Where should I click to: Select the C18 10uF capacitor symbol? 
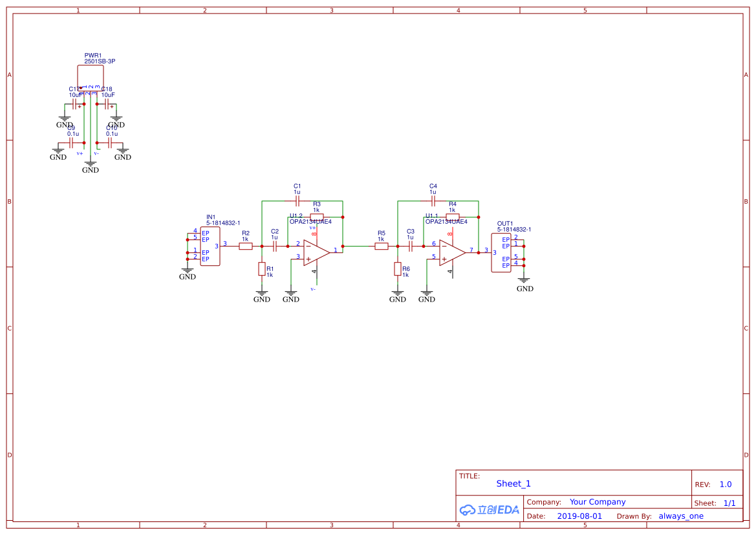tap(107, 104)
